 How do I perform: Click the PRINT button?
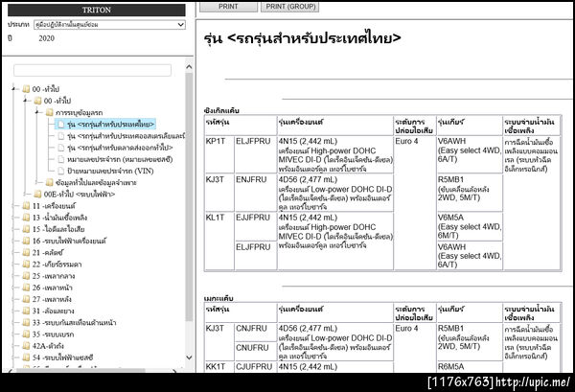pos(228,7)
